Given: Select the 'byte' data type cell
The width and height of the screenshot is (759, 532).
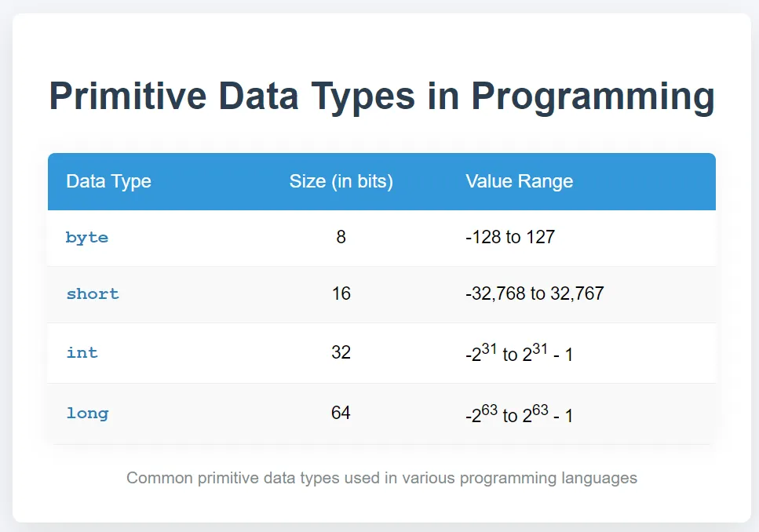Looking at the screenshot, I should [87, 238].
